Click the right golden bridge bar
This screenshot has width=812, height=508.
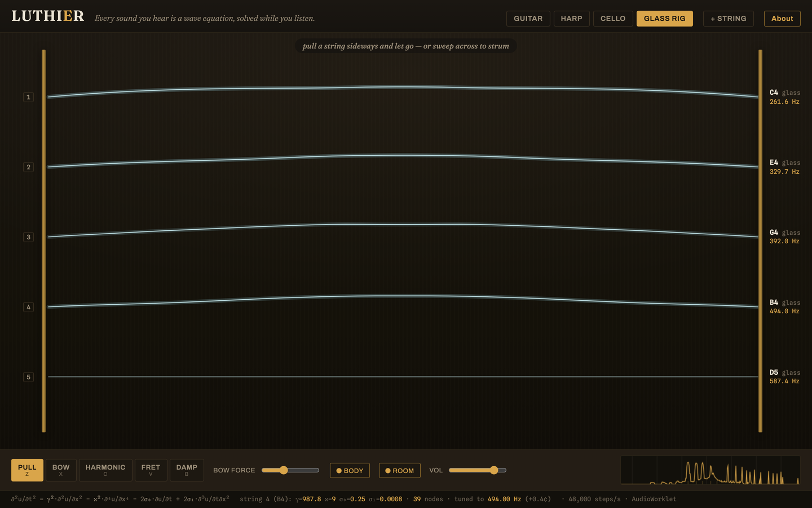click(x=760, y=241)
